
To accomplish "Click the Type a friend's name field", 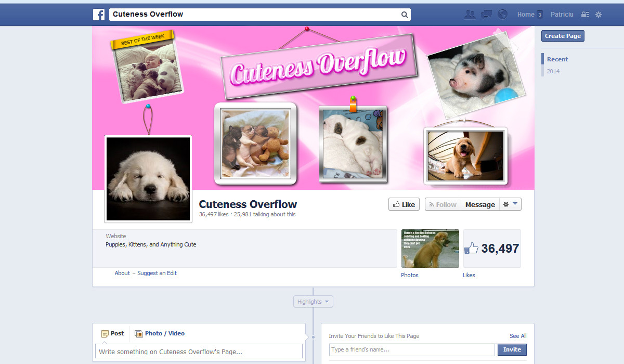I will click(x=412, y=349).
